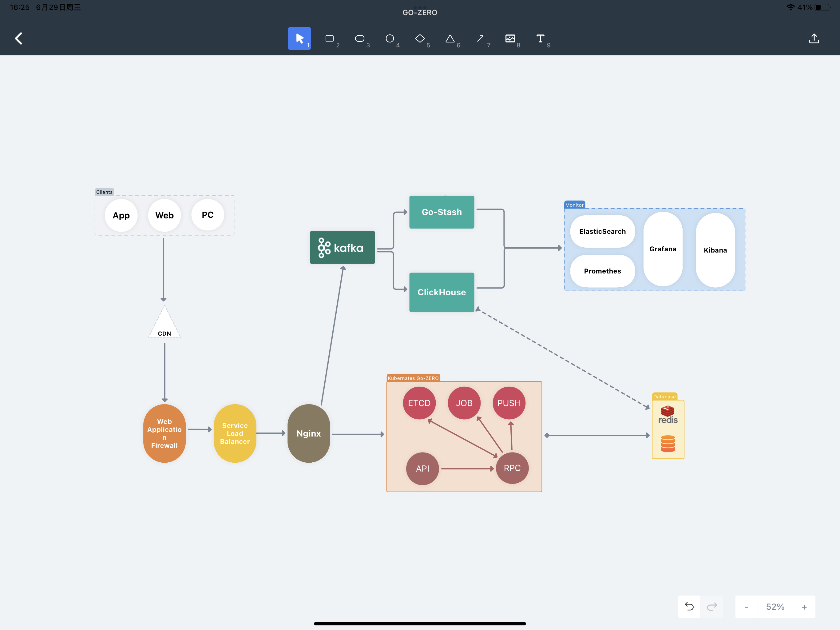Choose the rectangle shape tool
The width and height of the screenshot is (840, 630).
pos(330,38)
